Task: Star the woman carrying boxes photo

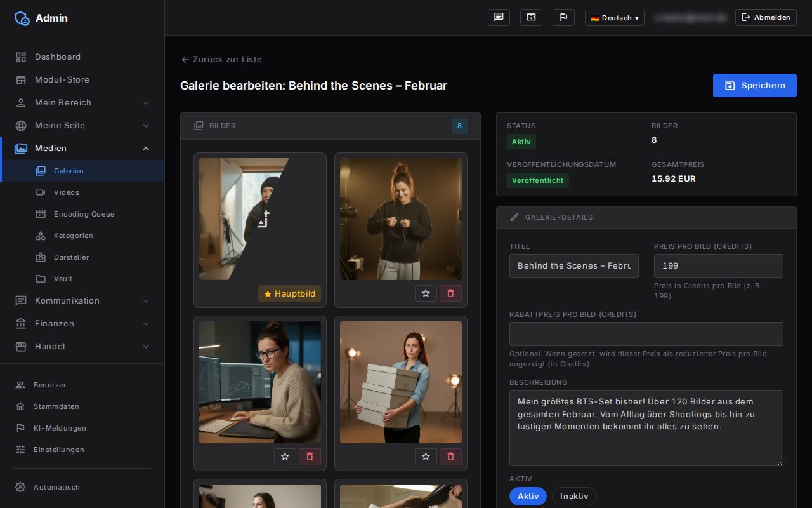Action: [426, 457]
